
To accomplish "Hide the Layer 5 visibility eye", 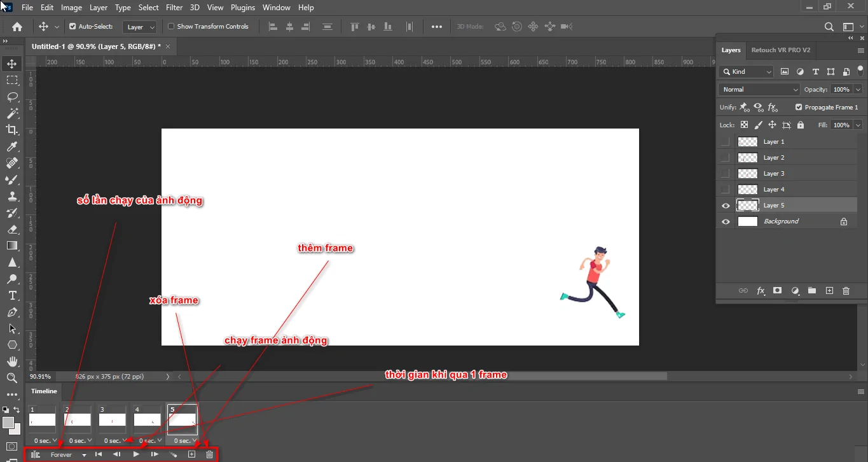I will point(725,205).
